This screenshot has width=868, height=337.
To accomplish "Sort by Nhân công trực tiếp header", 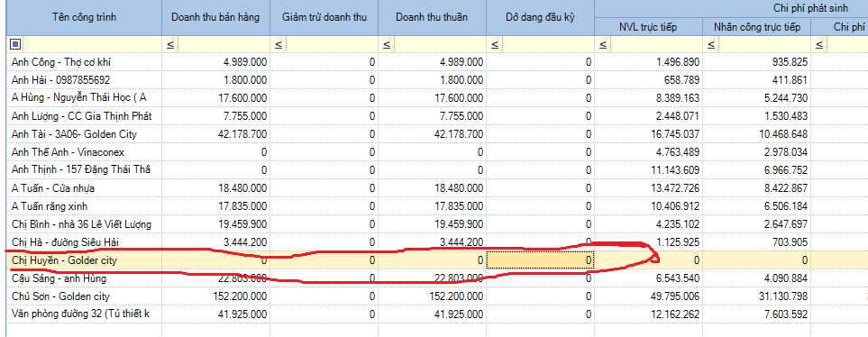I will tap(756, 27).
